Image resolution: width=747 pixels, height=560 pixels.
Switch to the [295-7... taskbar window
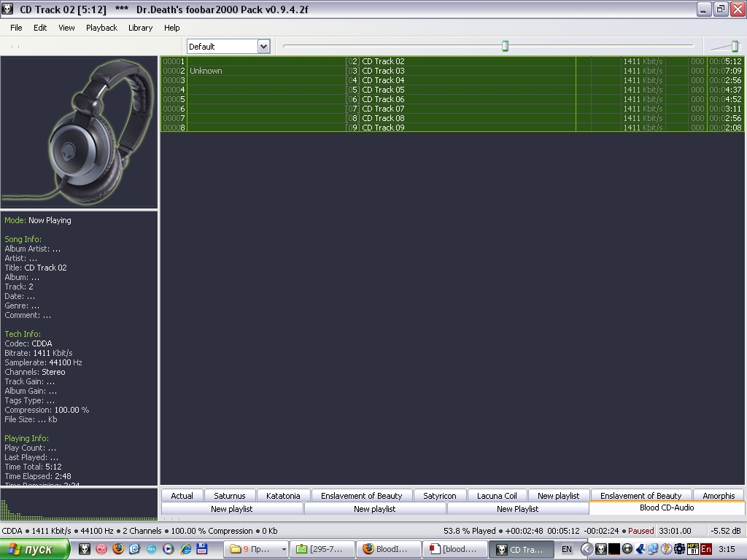point(322,549)
